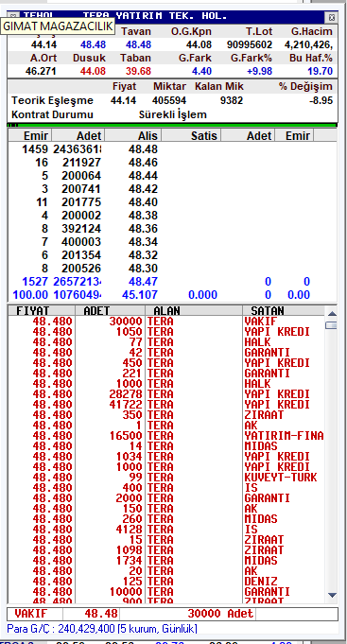Click the % Değişim value -8.95
347x644 pixels.
click(321, 100)
